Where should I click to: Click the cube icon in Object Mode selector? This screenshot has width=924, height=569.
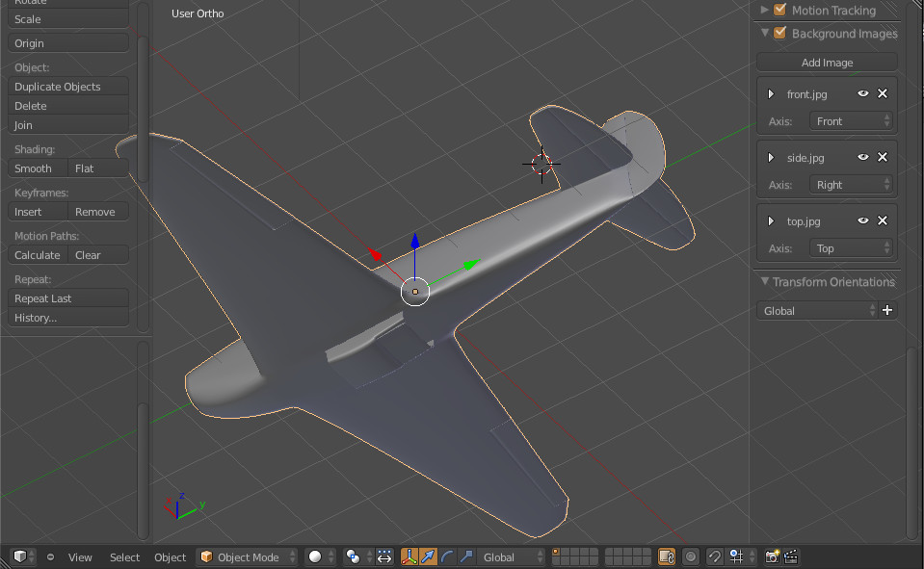tap(206, 556)
